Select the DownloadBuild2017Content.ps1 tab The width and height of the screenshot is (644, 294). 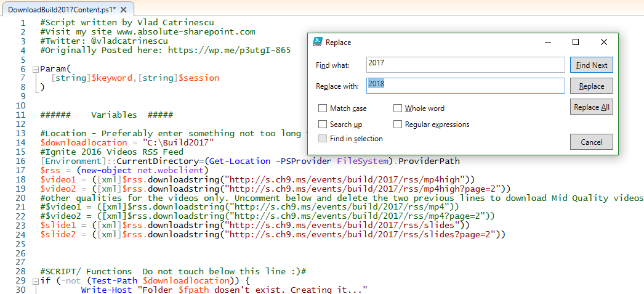tap(60, 10)
